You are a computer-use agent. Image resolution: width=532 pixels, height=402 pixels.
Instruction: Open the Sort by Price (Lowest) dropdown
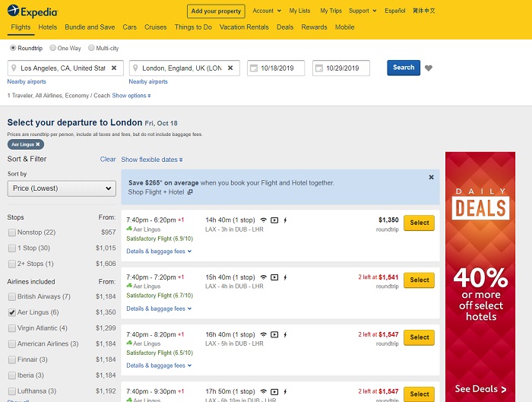click(x=62, y=188)
